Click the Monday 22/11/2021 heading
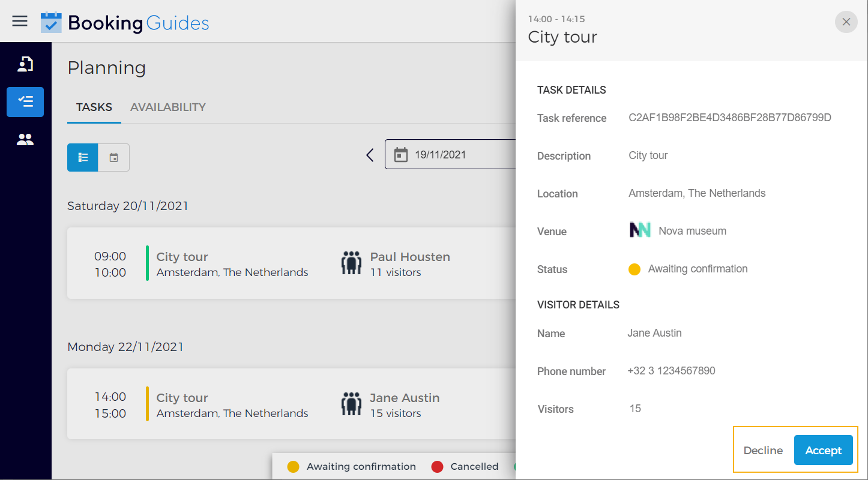 (125, 347)
